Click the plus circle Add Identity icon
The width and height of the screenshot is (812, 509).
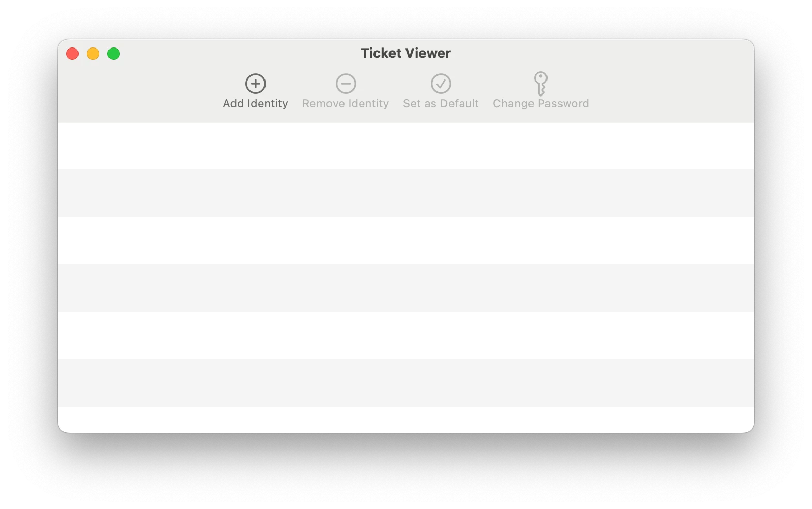pos(255,84)
